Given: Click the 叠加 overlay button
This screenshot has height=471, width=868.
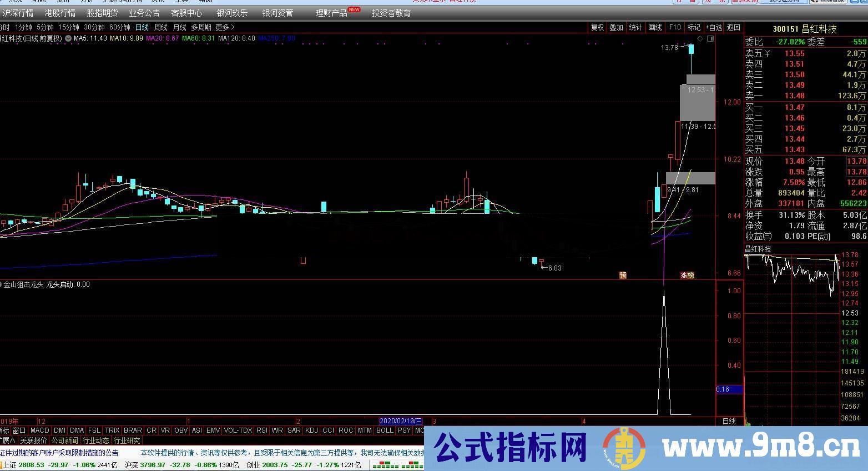Looking at the screenshot, I should pos(617,27).
